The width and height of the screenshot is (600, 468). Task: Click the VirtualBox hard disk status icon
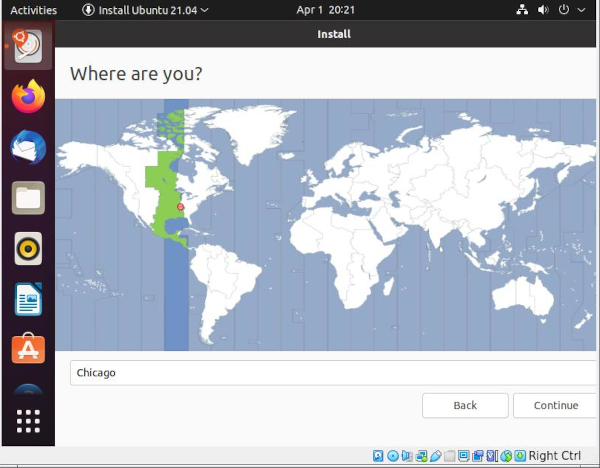pyautogui.click(x=377, y=457)
